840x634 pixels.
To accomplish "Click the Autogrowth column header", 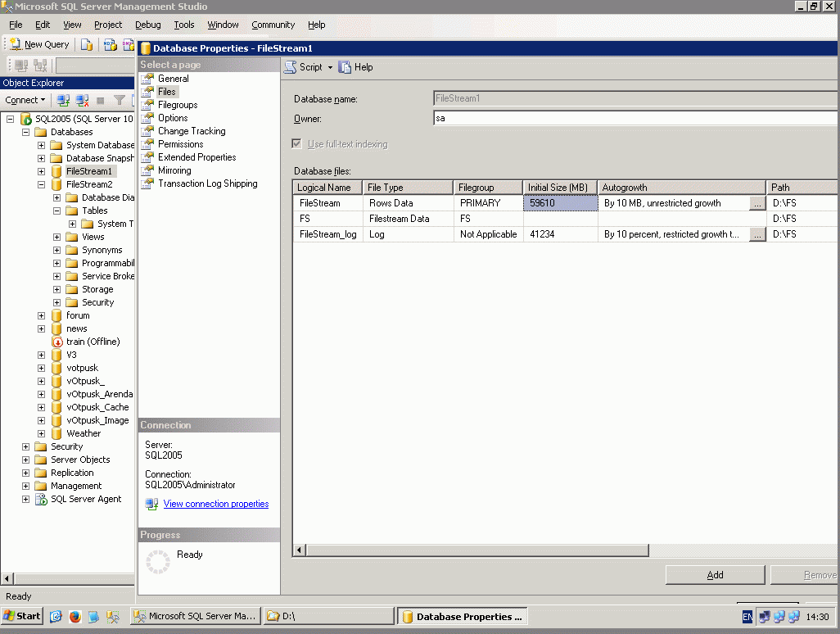I will pos(681,188).
